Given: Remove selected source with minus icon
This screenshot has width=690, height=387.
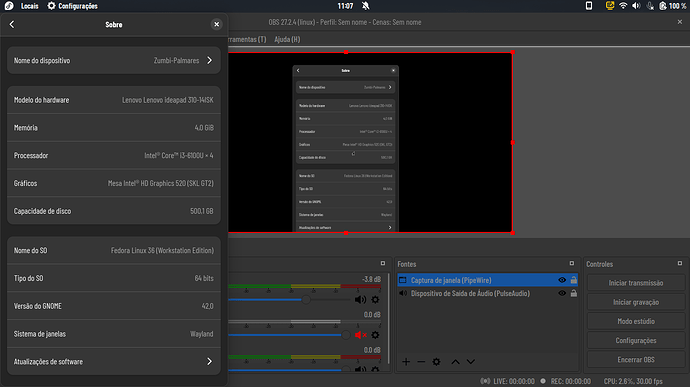Looking at the screenshot, I should 421,362.
